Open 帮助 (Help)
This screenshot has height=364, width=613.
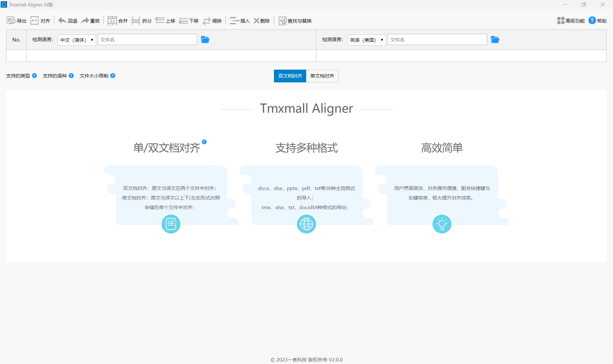coord(598,20)
